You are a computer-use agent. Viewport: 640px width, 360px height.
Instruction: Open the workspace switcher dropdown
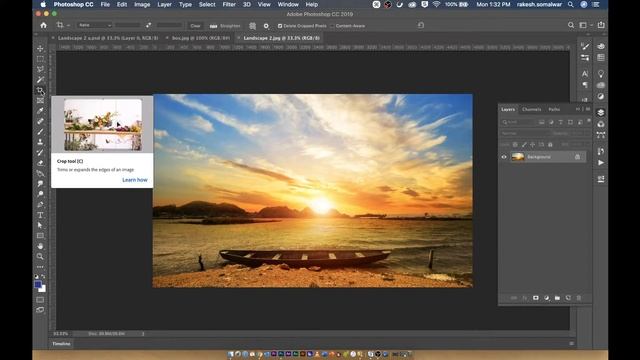point(585,25)
